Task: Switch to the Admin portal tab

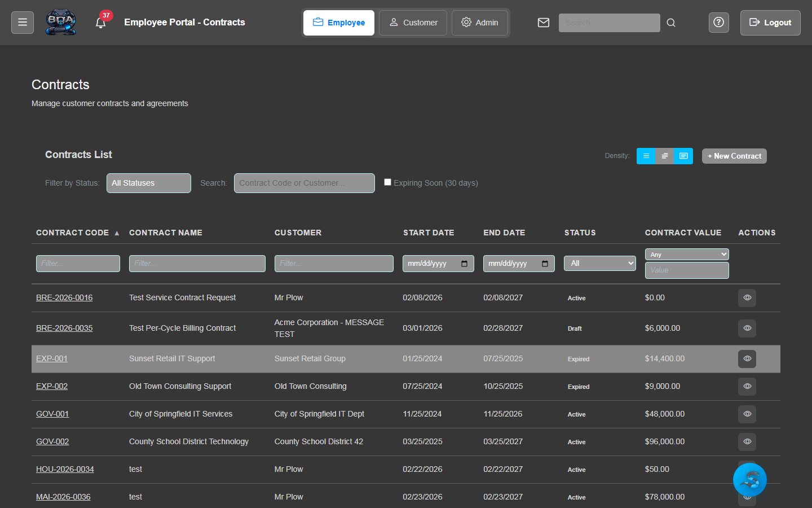Action: (480, 23)
